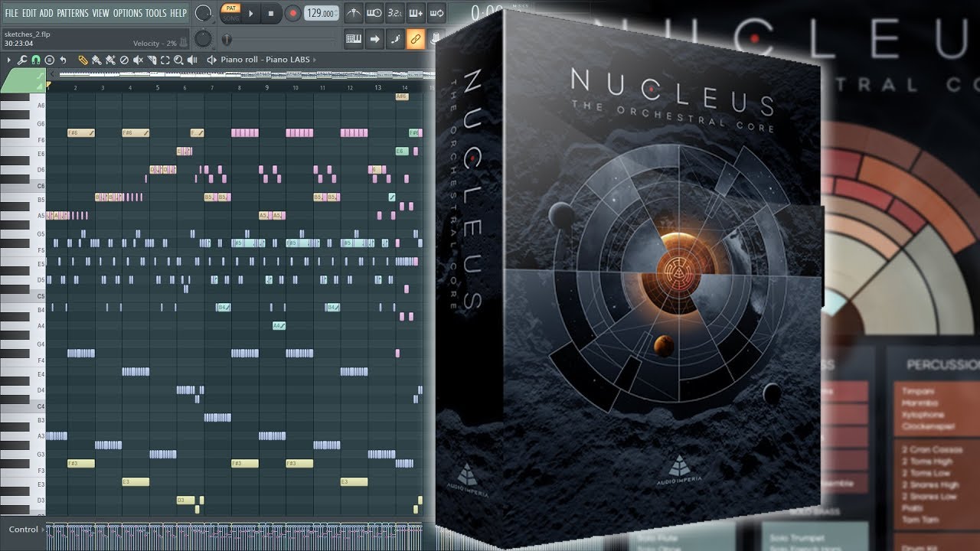Open the OPTIONS menu

point(128,13)
